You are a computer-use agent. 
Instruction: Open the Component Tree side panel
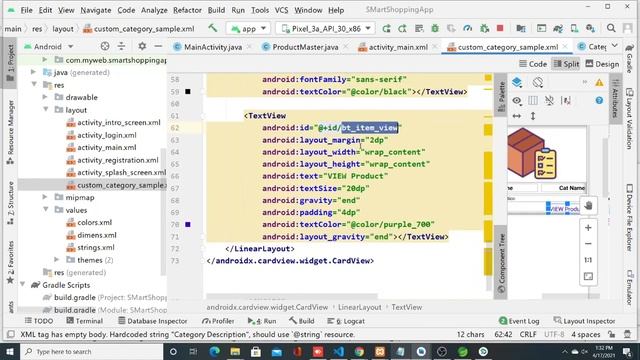(x=501, y=263)
